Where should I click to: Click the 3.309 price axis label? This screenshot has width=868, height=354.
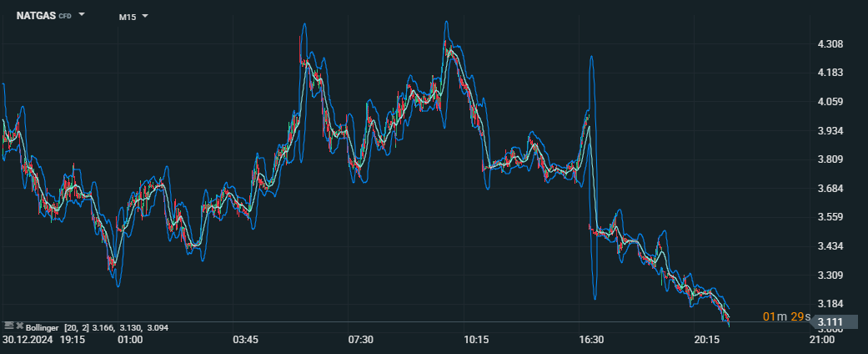830,275
